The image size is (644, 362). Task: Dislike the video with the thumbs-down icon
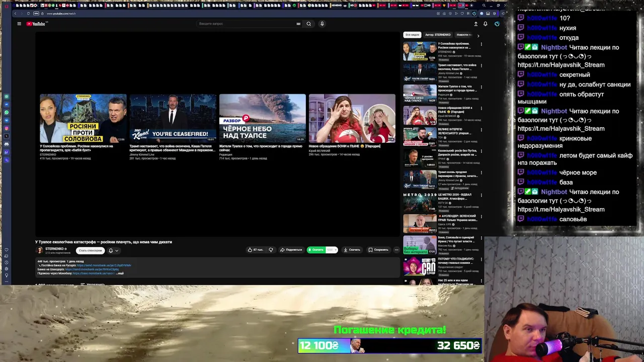click(x=271, y=250)
